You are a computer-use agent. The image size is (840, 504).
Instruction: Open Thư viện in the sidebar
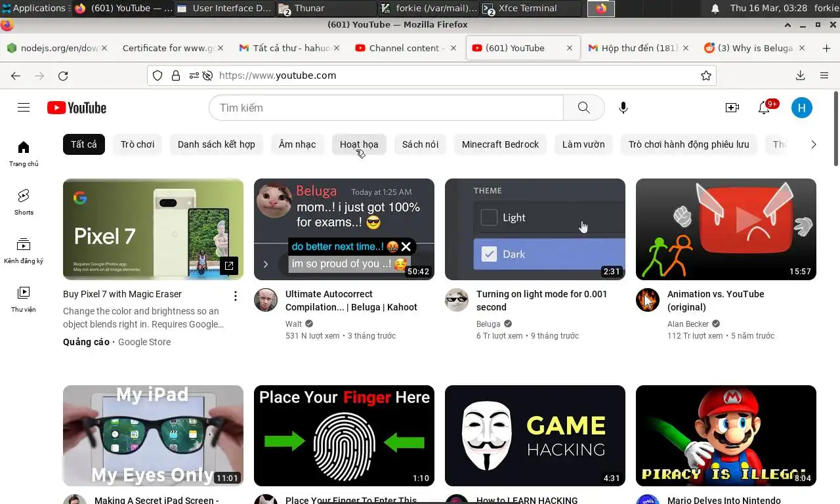tap(24, 299)
